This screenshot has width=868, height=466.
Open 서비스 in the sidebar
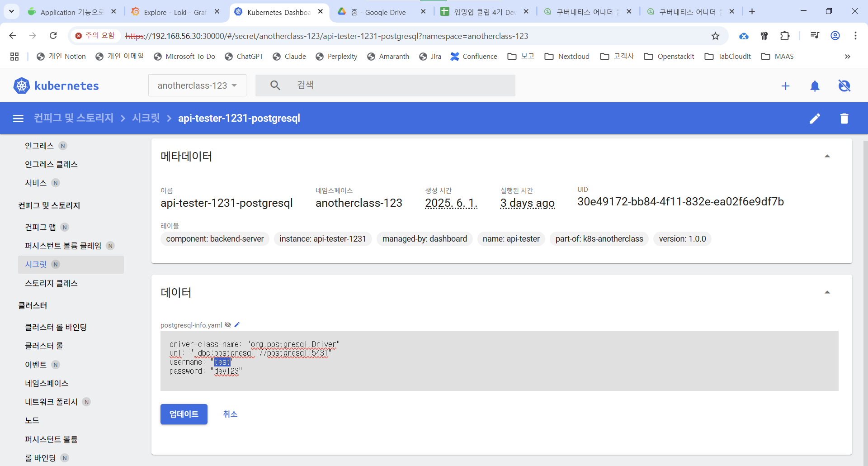[x=36, y=183]
